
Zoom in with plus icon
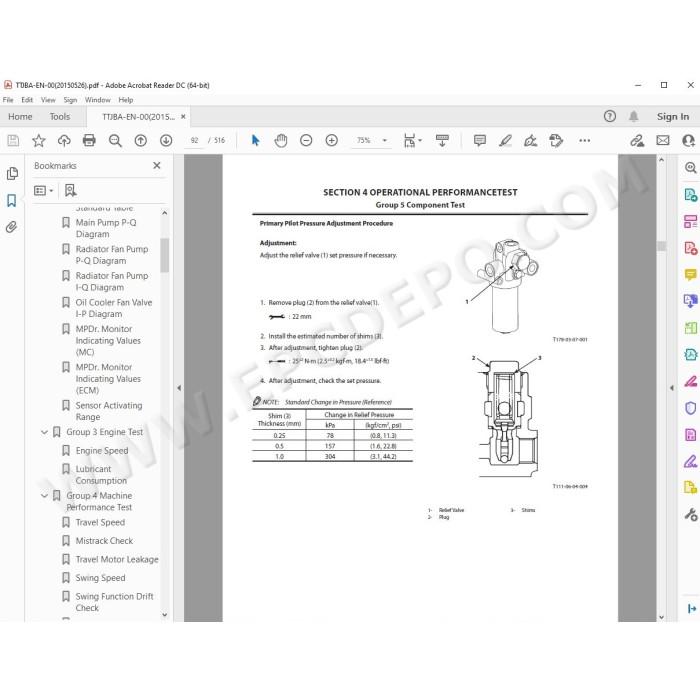point(332,141)
